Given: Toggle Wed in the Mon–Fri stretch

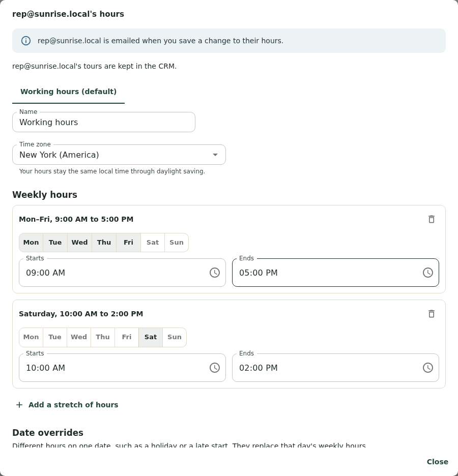Looking at the screenshot, I should [x=79, y=242].
